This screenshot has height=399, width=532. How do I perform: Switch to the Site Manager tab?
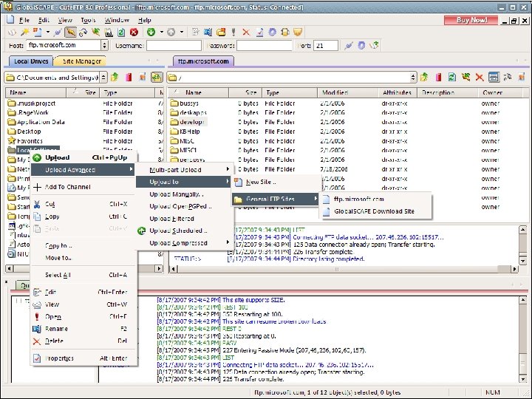click(82, 61)
